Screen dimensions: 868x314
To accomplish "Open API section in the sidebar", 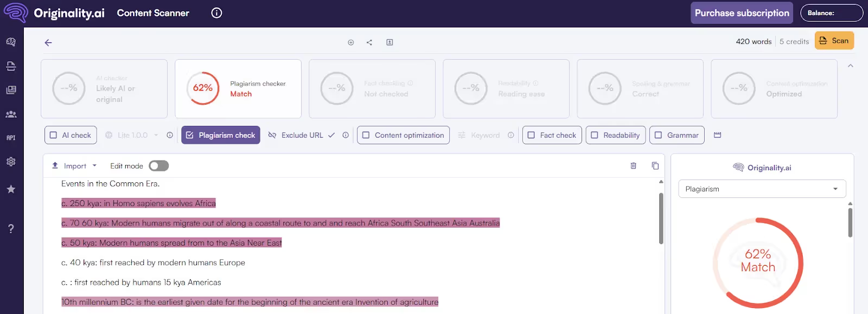I will click(x=11, y=138).
